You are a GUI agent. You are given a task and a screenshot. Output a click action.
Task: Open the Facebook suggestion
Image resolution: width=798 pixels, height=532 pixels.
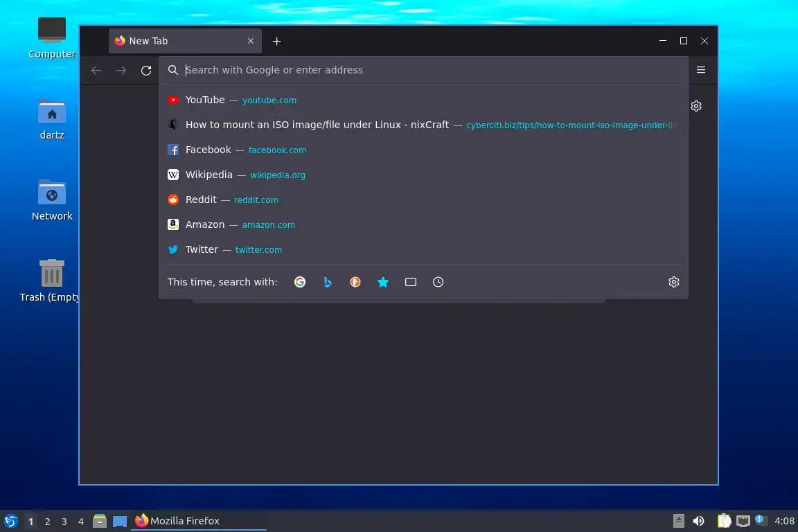[423, 150]
